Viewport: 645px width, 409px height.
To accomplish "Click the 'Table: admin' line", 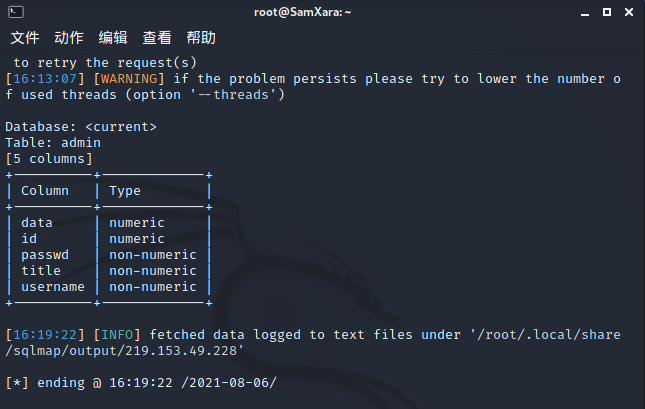I will coord(53,143).
